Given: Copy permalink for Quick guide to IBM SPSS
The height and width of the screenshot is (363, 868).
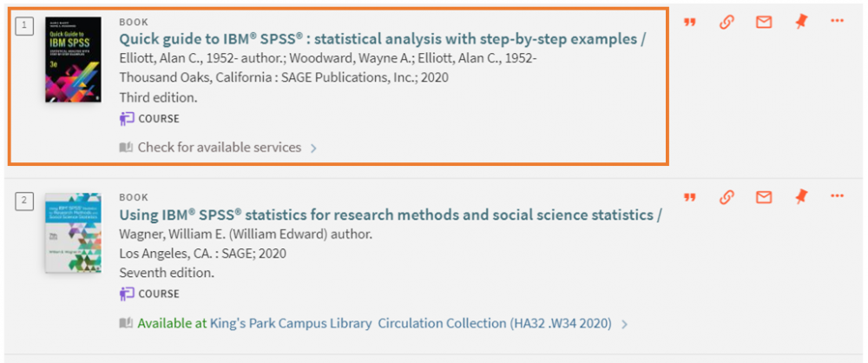Looking at the screenshot, I should point(727,23).
